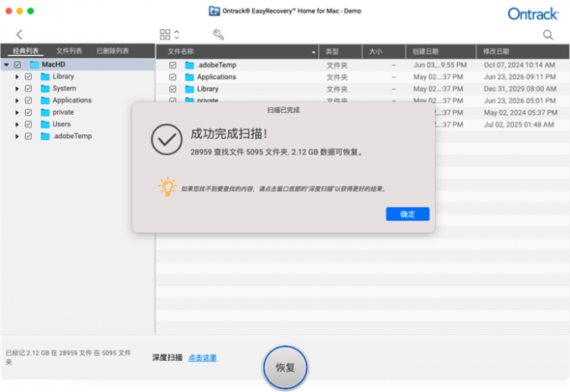This screenshot has height=392, width=570.
Task: Select the .adobeTemp name in the file list
Action: (216, 65)
